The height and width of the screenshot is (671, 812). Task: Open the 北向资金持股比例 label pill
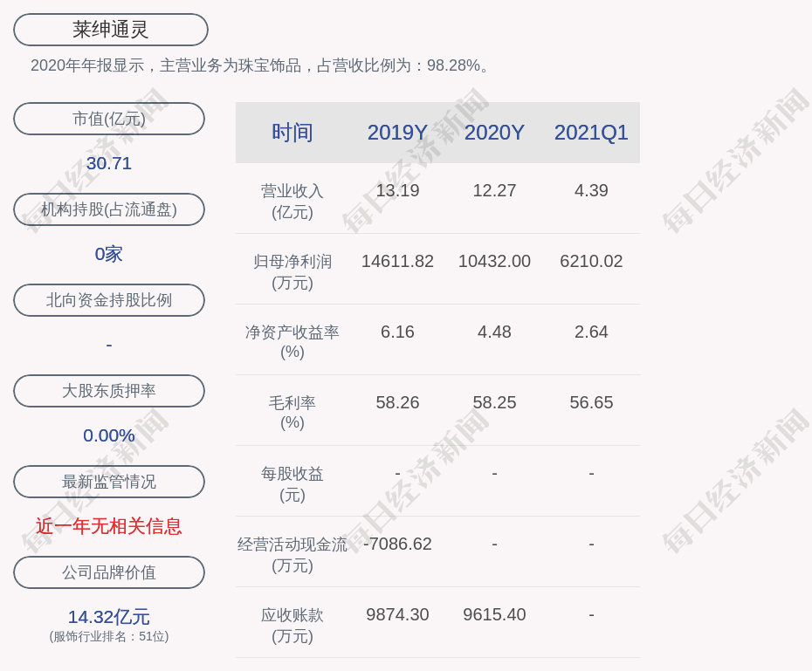[x=109, y=300]
